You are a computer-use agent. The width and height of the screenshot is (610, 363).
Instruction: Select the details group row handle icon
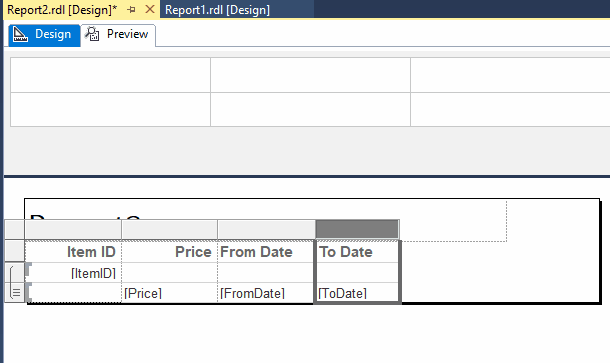tap(15, 292)
